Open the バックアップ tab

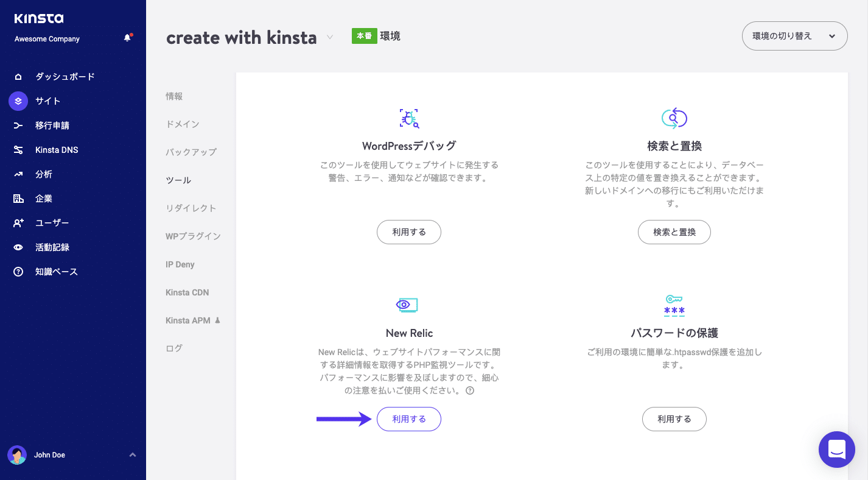tap(191, 152)
